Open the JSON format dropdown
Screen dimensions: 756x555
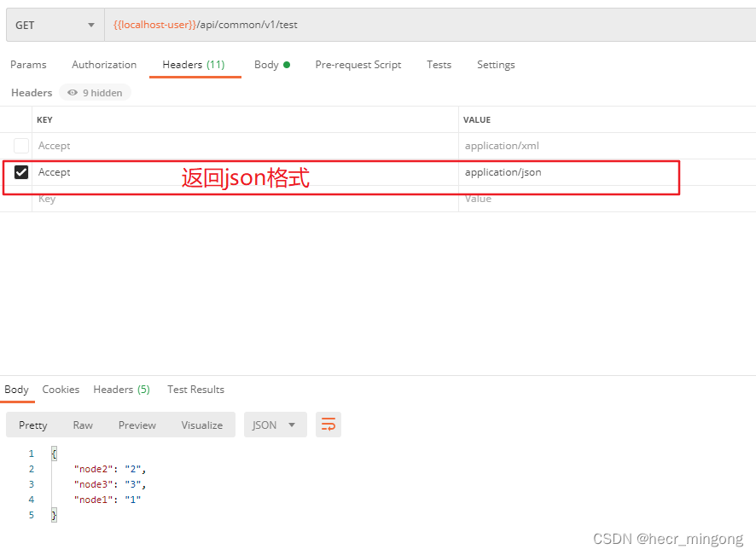(276, 425)
